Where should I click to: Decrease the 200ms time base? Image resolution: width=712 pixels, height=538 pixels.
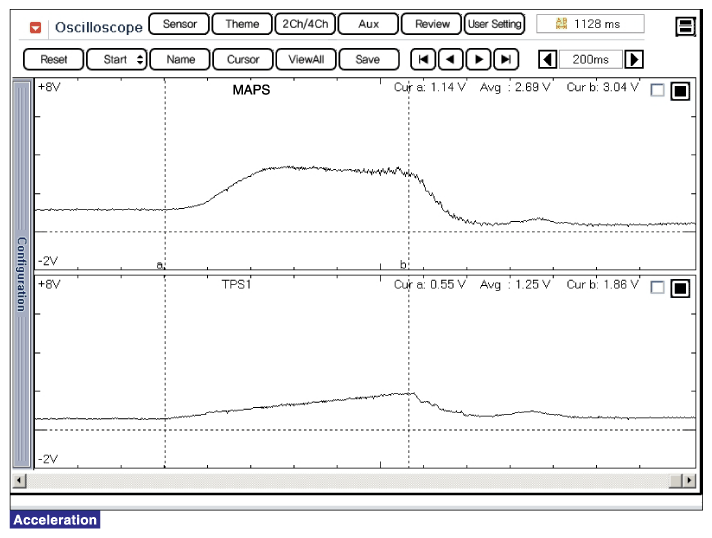(x=548, y=59)
